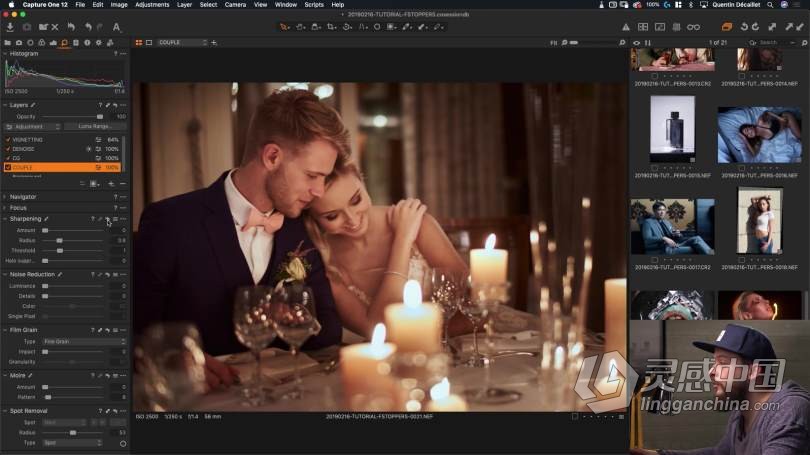Click the rotate left icon in top toolbar
Image resolution: width=810 pixels, height=455 pixels.
(744, 27)
